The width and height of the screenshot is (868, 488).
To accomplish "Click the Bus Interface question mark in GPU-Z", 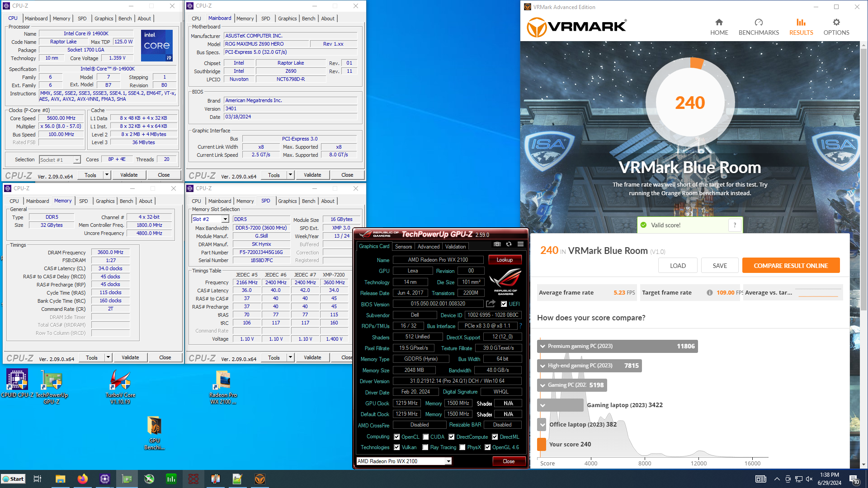I will (520, 326).
